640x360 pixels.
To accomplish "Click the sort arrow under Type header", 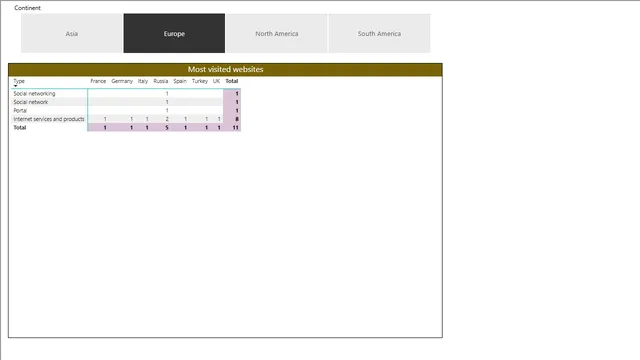I will [x=16, y=86].
